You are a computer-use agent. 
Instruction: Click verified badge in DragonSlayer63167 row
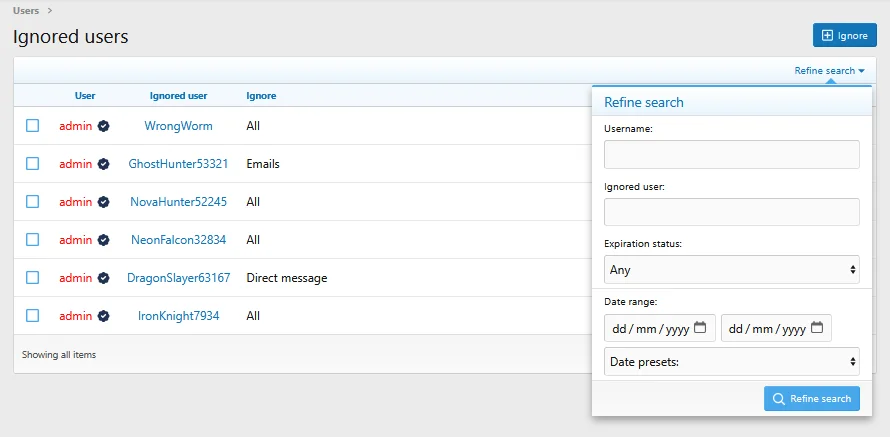[x=103, y=278]
